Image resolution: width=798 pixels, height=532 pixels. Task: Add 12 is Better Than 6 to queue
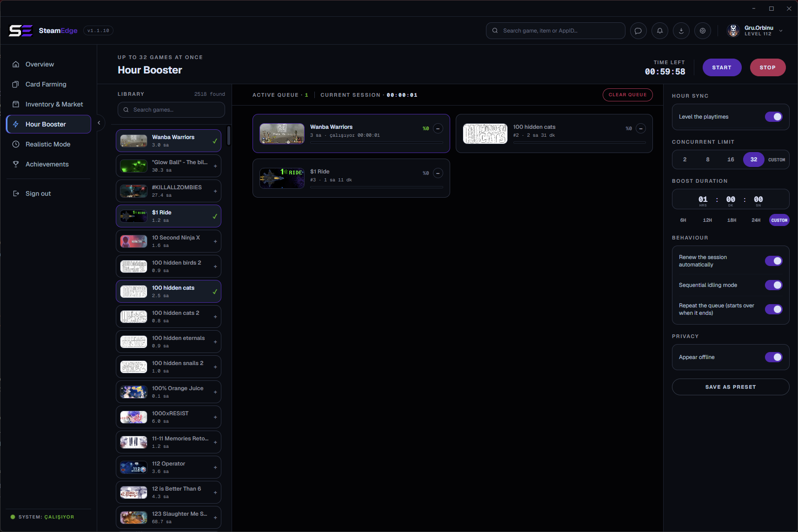[215, 492]
